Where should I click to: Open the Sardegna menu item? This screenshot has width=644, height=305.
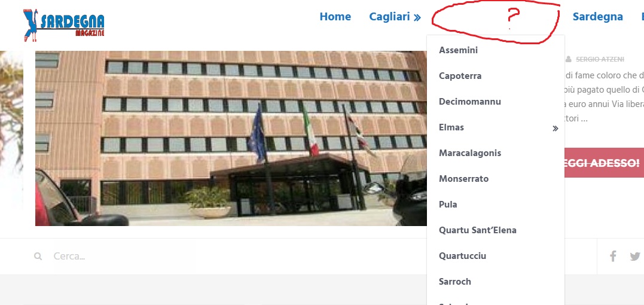tap(597, 17)
